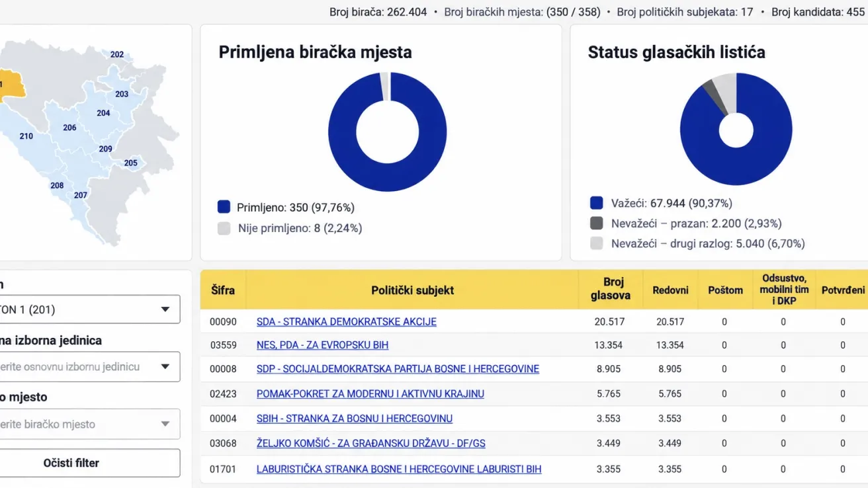This screenshot has height=488, width=868.
Task: Open the SDA - Stranka Demokratske Akcije link
Action: click(x=346, y=322)
